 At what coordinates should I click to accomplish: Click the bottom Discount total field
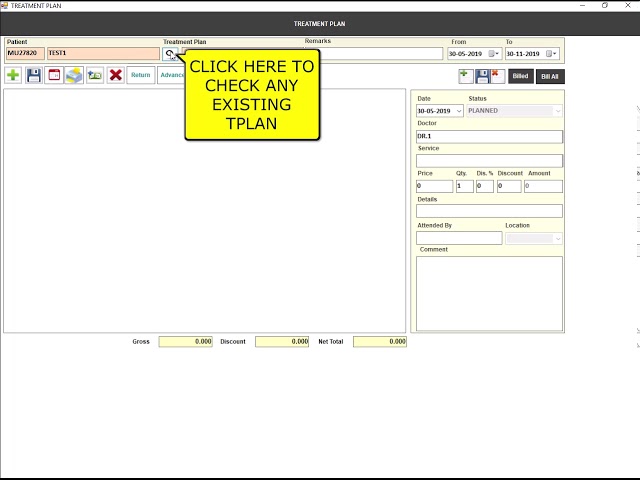tap(282, 342)
